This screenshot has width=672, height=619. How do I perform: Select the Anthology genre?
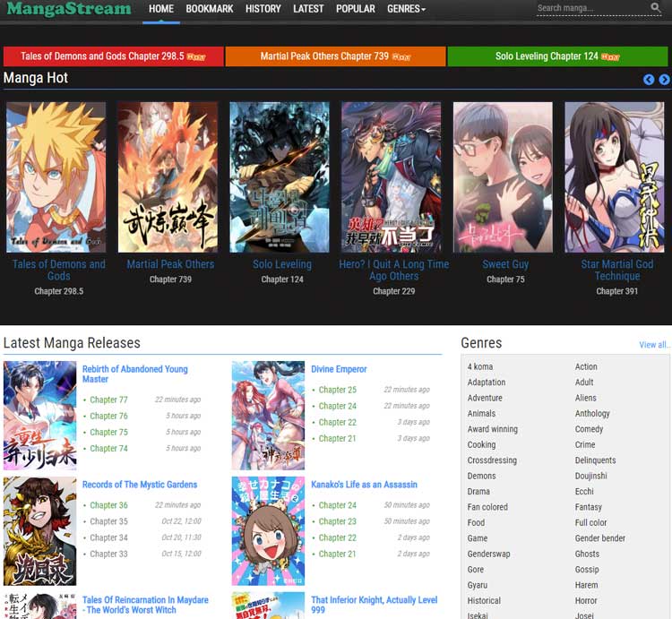[592, 413]
